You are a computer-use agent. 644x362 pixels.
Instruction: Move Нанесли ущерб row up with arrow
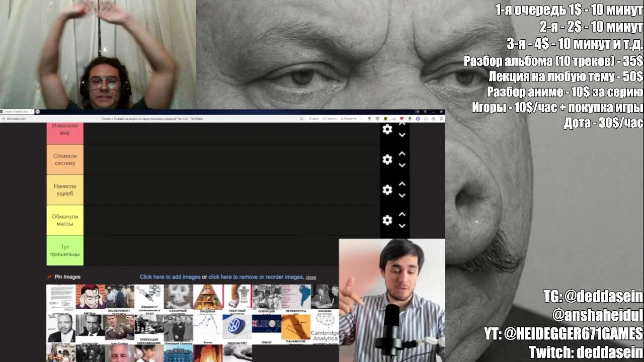(x=402, y=184)
